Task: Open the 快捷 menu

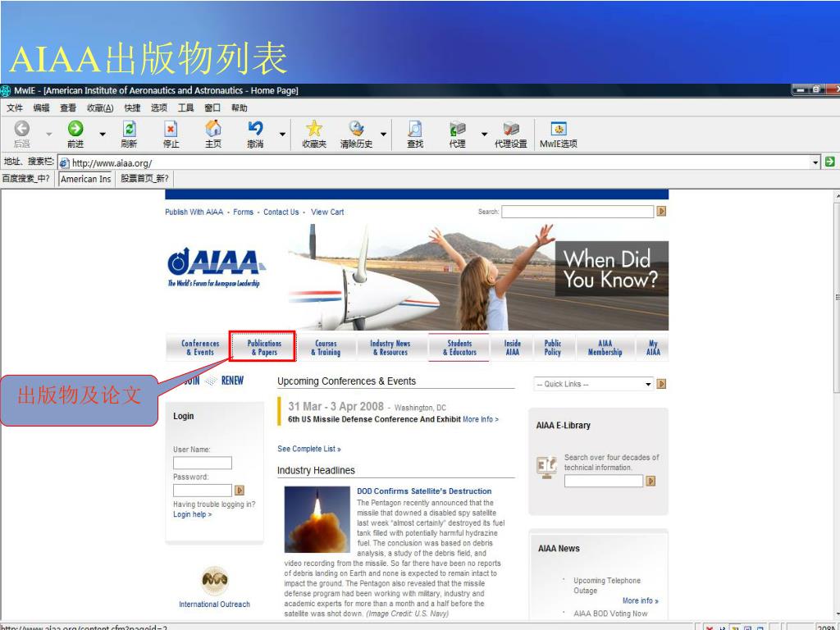Action: pos(132,107)
